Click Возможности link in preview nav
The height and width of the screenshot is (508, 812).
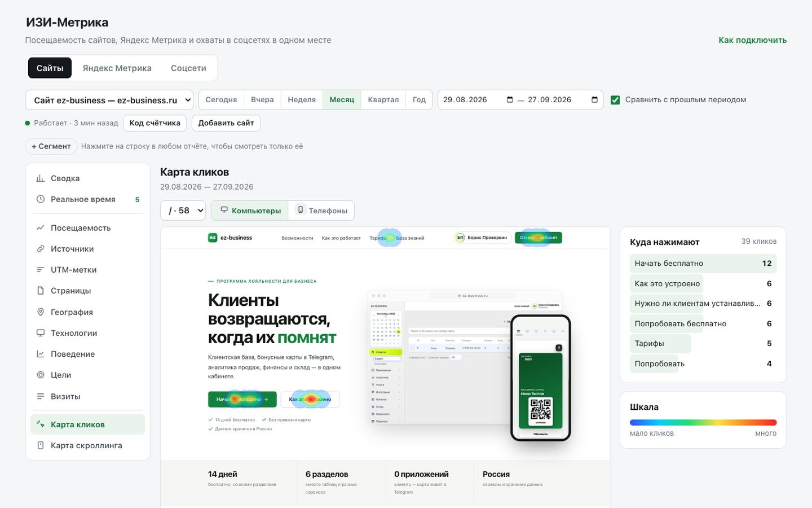coord(297,238)
